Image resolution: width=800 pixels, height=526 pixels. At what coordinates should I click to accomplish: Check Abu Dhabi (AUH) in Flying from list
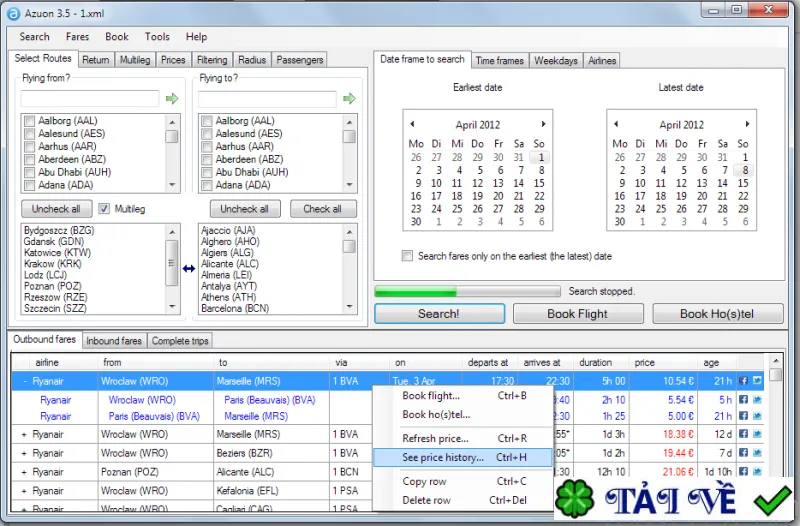[30, 172]
